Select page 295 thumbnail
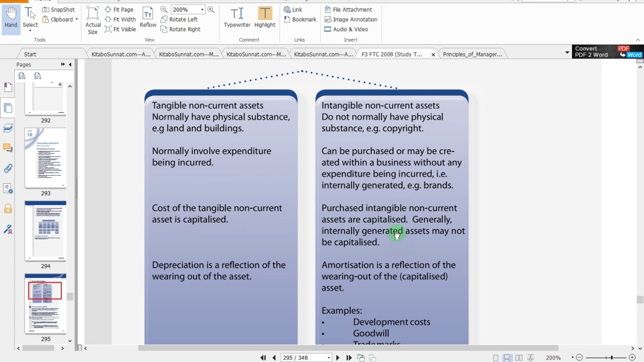This screenshot has width=644, height=362. pyautogui.click(x=45, y=304)
